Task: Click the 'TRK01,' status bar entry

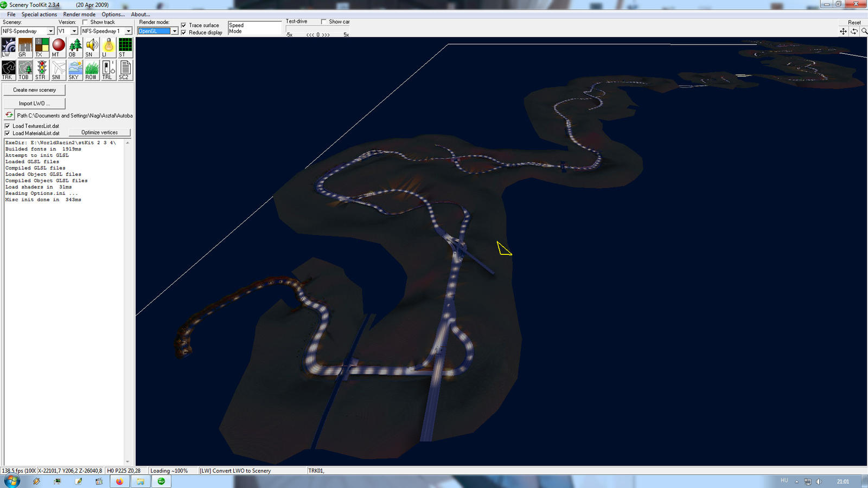Action: [x=316, y=471]
